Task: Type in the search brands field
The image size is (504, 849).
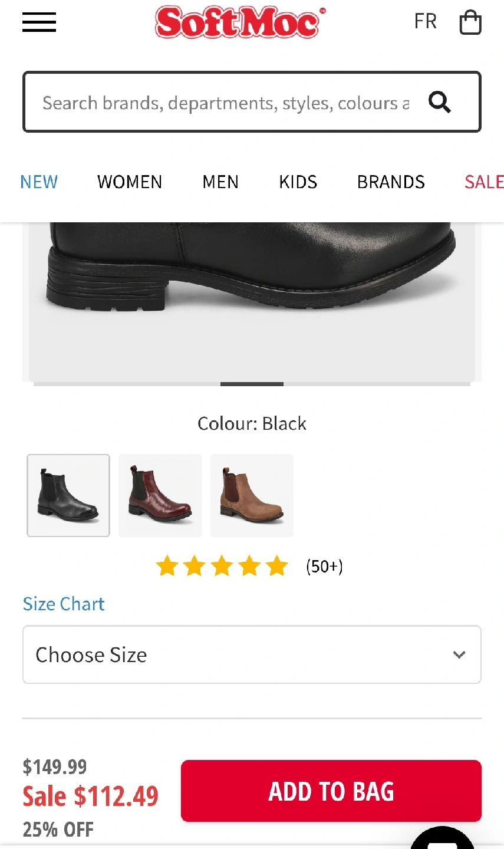Action: [x=224, y=103]
